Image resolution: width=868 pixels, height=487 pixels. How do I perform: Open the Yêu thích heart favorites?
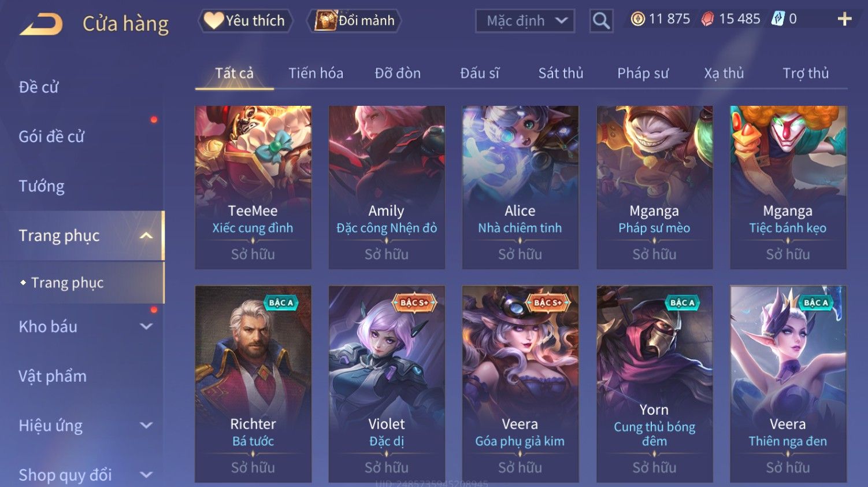tap(245, 21)
